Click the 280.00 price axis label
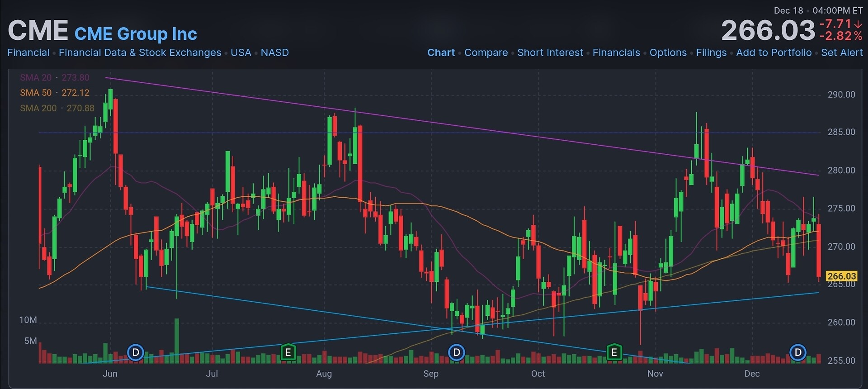 pyautogui.click(x=841, y=171)
